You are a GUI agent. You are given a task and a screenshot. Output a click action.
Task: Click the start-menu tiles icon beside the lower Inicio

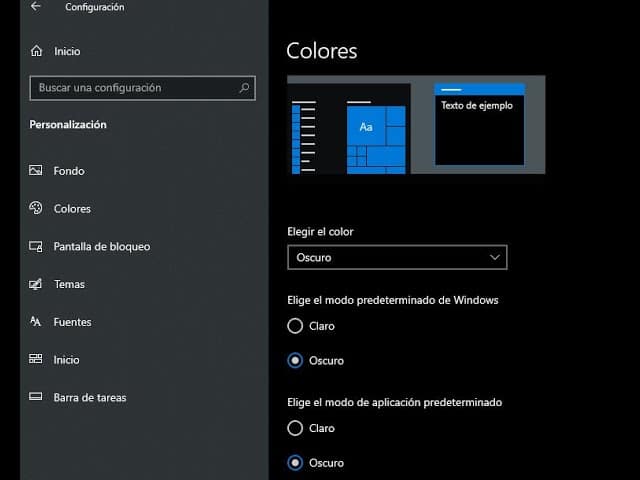[36, 359]
